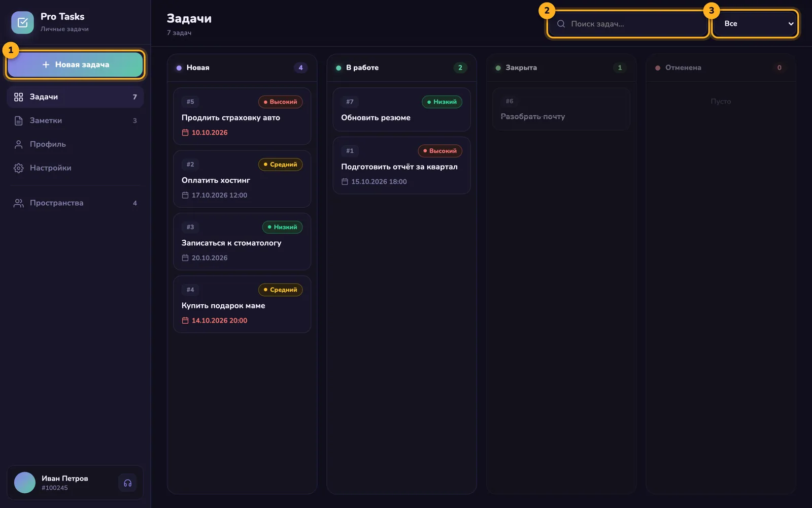Click Средний priority badge on Оплатить хостинг
The width and height of the screenshot is (812, 508).
click(281, 164)
